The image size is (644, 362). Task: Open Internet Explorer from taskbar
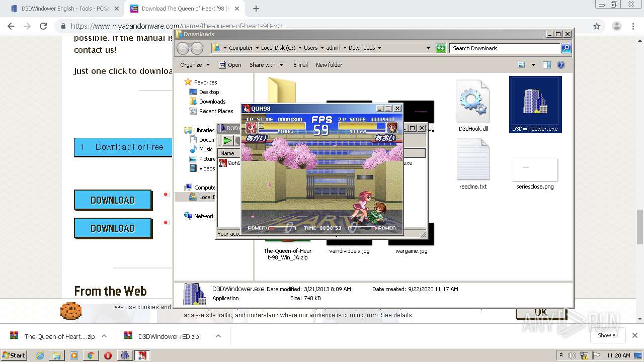(40, 355)
